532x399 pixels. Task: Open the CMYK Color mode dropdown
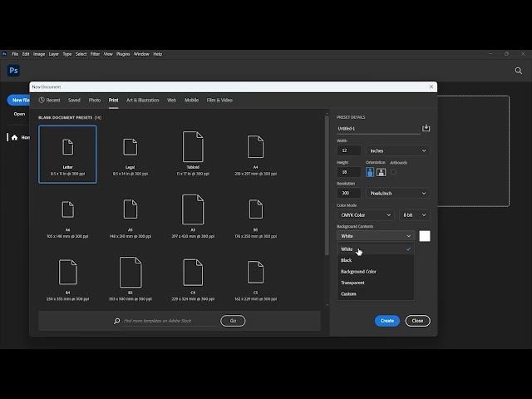tap(366, 215)
